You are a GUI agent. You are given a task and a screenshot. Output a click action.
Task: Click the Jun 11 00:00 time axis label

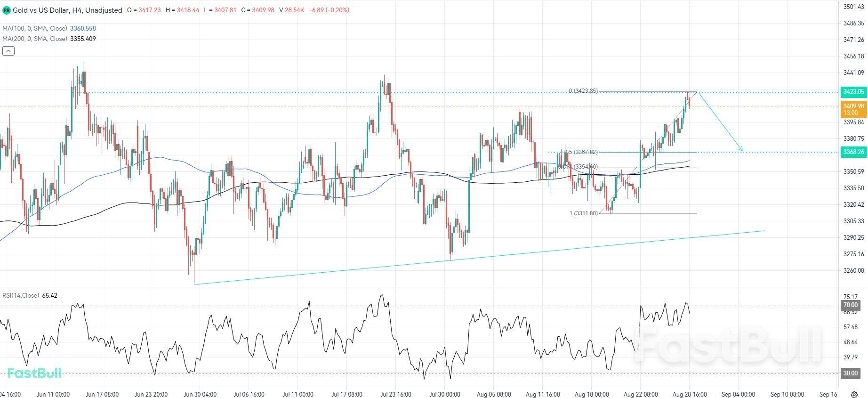[x=53, y=395]
